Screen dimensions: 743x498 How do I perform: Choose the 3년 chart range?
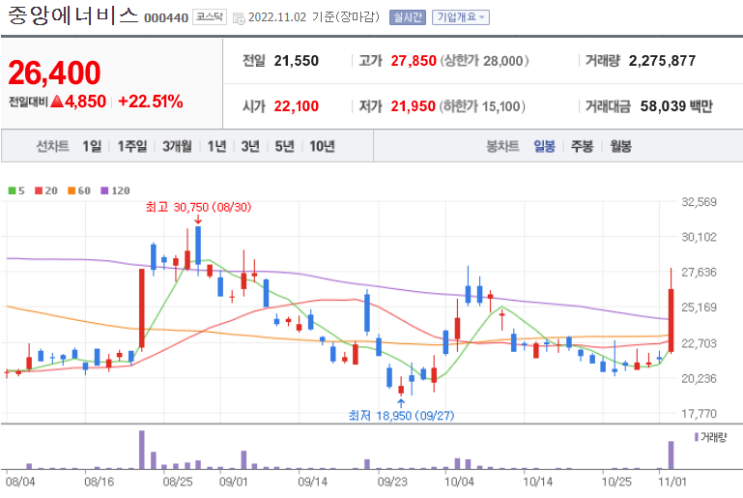click(250, 146)
